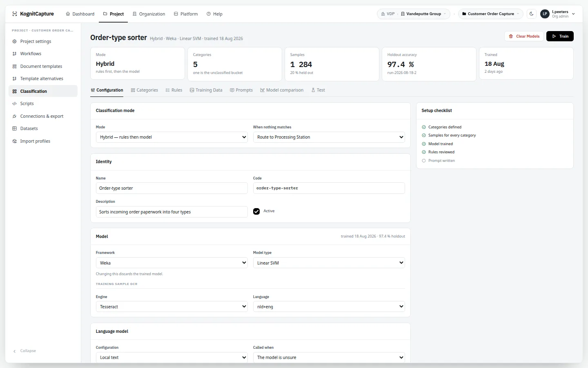Open Project settings in sidebar

(43, 41)
